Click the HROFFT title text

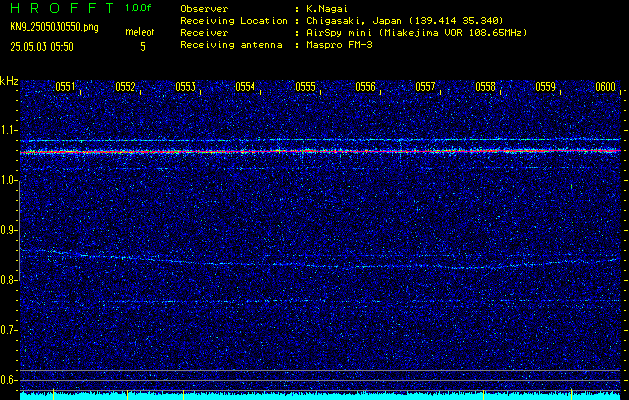click(x=62, y=8)
